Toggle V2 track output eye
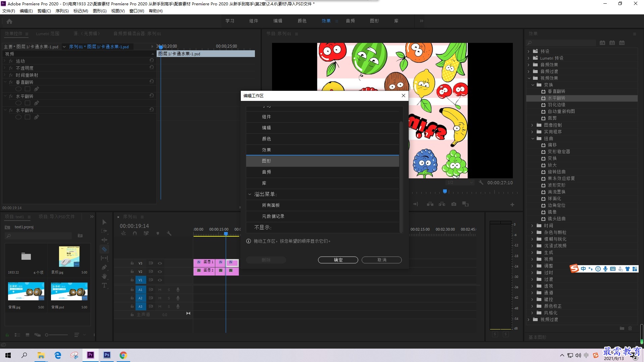Viewport: 644px width, 362px height. click(160, 271)
